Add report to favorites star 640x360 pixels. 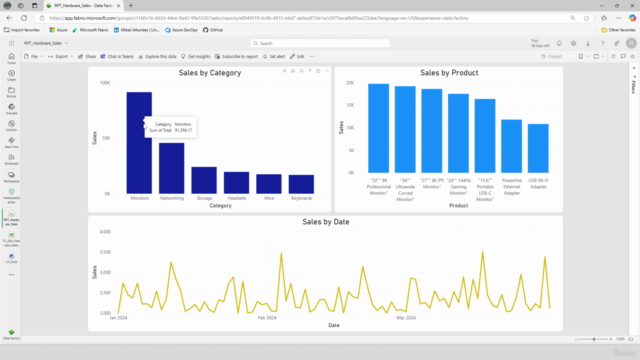pyautogui.click(x=633, y=56)
